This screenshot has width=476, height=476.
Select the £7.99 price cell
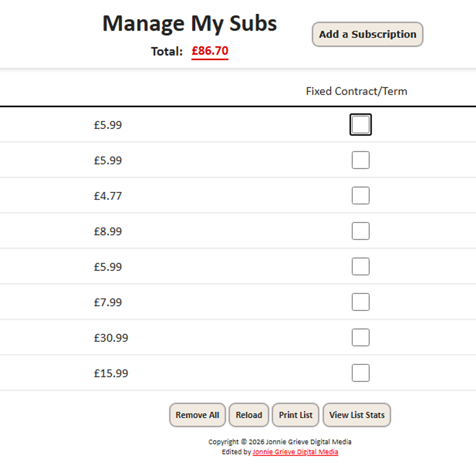point(108,302)
